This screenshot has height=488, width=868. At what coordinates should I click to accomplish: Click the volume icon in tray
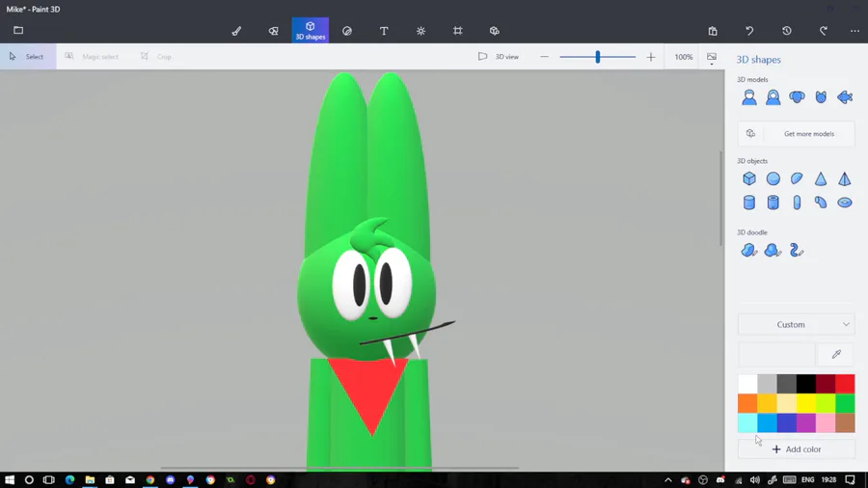pos(755,479)
